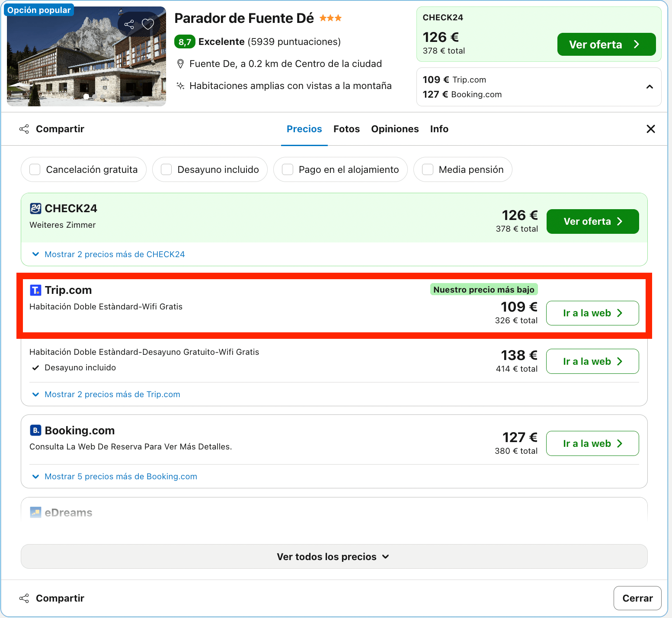Click Ir a la web for 109 € Trip.com
Screen dimensions: 672x618
593,313
